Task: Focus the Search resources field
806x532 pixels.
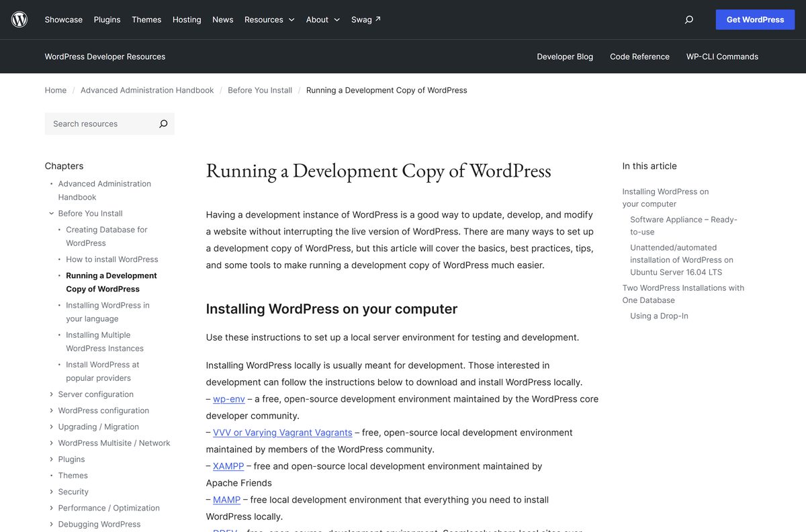Action: [x=99, y=124]
